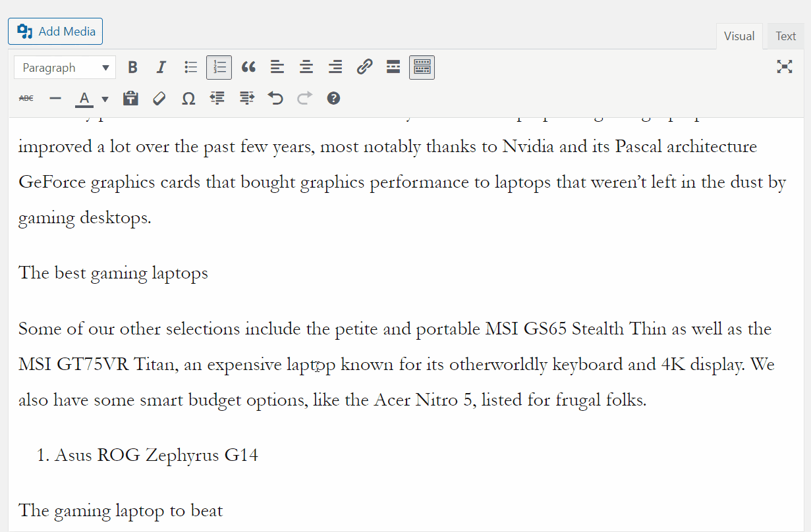Open the Paragraph format dropdown
This screenshot has height=532, width=811.
click(x=65, y=67)
